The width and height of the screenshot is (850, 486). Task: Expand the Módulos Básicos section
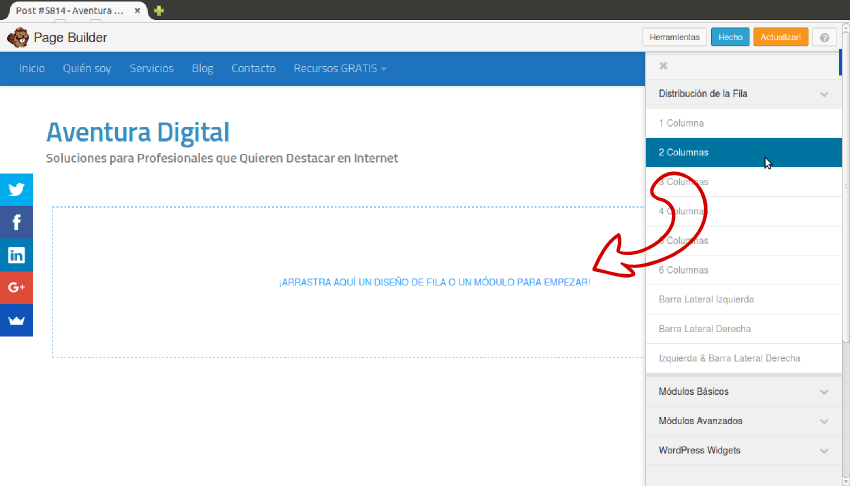(823, 391)
